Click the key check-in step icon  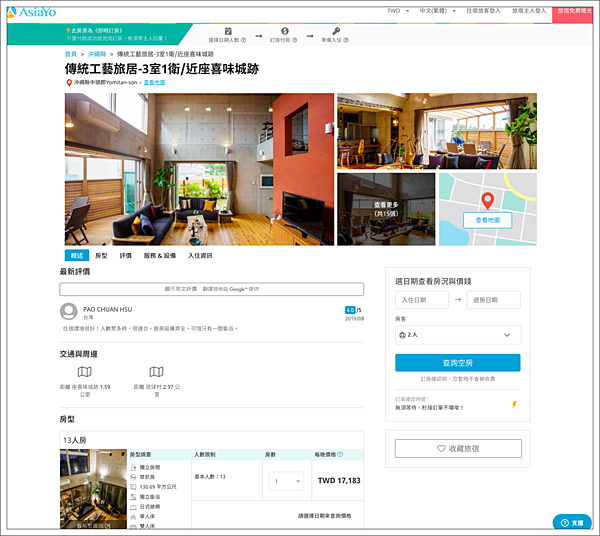click(336, 31)
